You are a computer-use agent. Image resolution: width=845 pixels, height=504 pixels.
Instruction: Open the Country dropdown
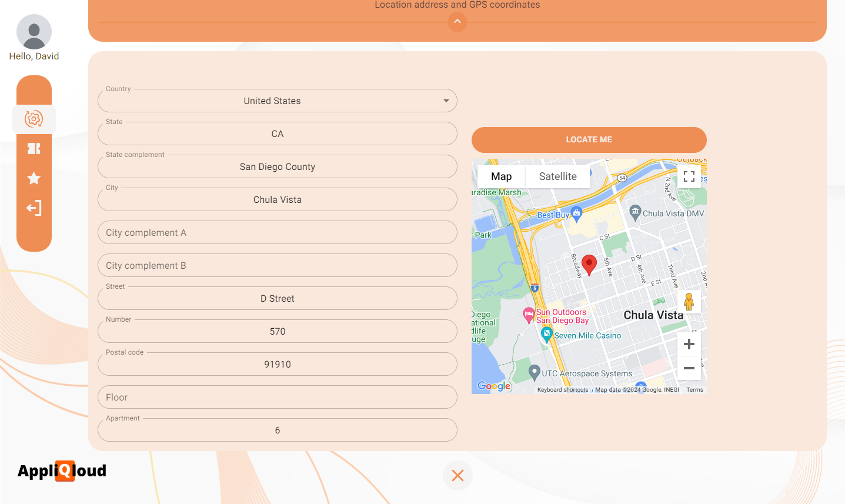click(278, 101)
